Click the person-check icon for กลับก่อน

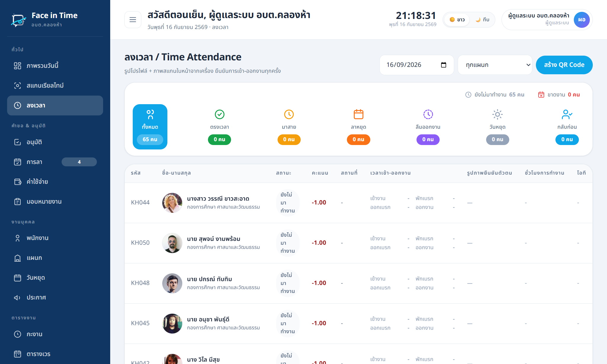567,114
